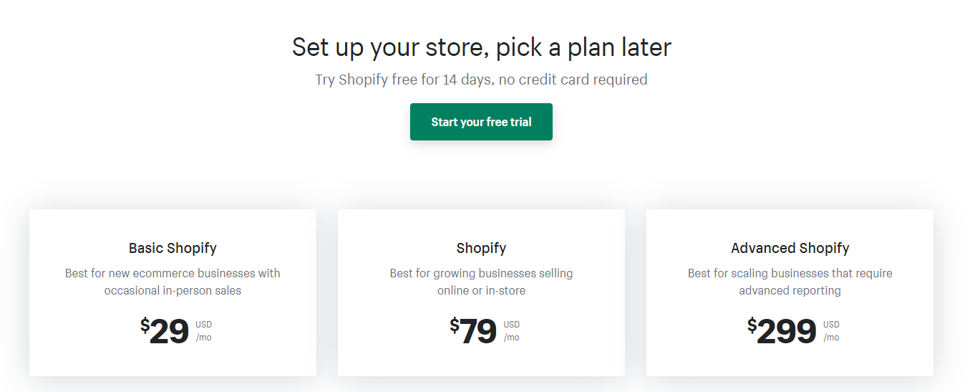This screenshot has width=980, height=392.
Task: Select the middle Shopify plan title
Action: pyautogui.click(x=481, y=248)
